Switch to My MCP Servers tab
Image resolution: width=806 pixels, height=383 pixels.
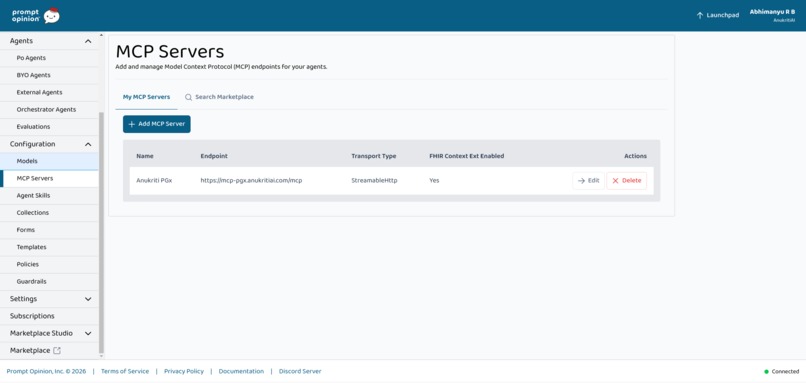146,97
